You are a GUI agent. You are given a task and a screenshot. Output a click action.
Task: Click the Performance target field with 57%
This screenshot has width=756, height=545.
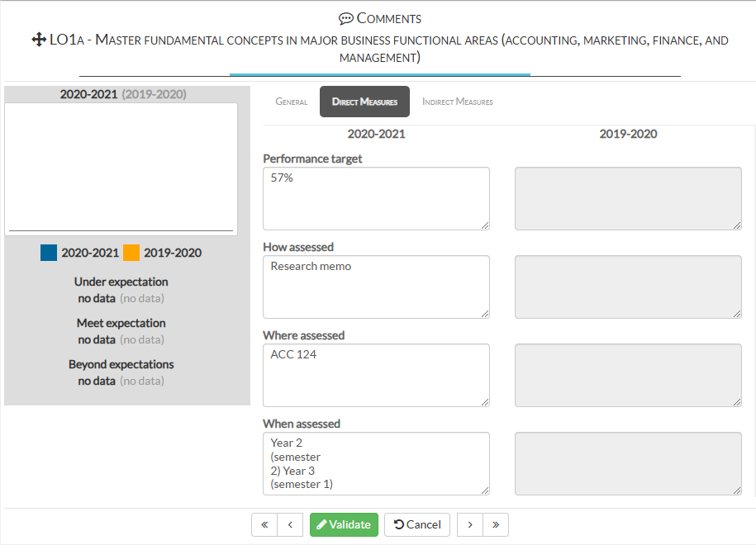pos(376,198)
